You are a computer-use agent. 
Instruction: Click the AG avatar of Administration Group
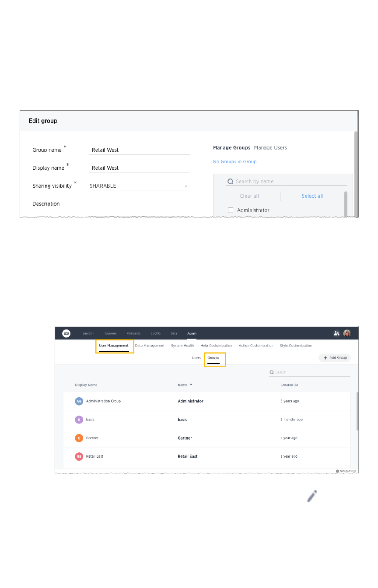coord(79,401)
